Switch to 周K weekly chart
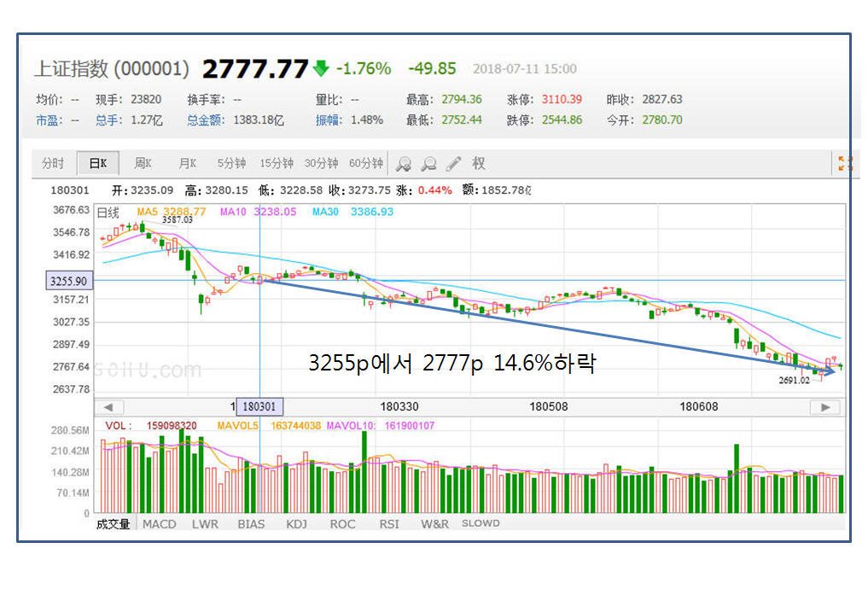The width and height of the screenshot is (868, 595). [x=143, y=164]
